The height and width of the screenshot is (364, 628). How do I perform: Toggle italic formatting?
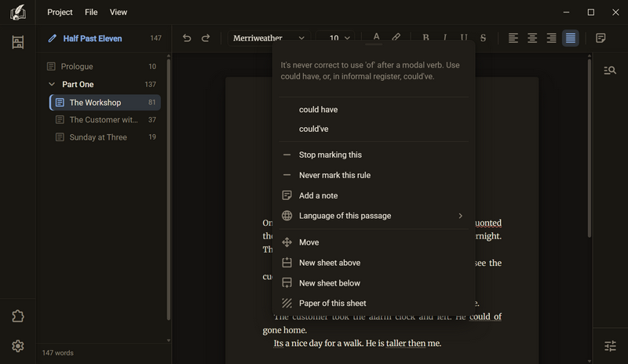(x=445, y=38)
